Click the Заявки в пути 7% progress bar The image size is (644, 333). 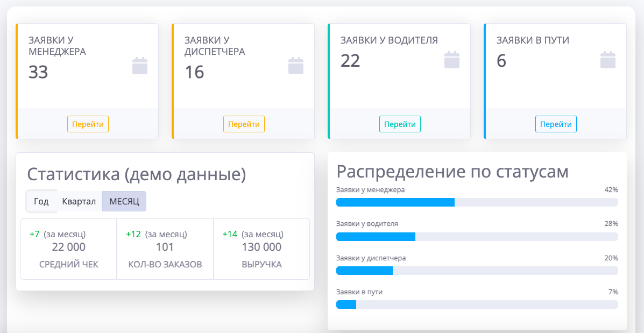[x=477, y=304]
